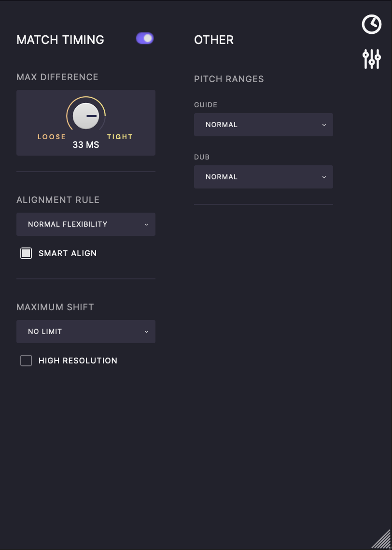The width and height of the screenshot is (392, 550).
Task: Toggle the Smart Align checkbox
Action: (x=26, y=253)
